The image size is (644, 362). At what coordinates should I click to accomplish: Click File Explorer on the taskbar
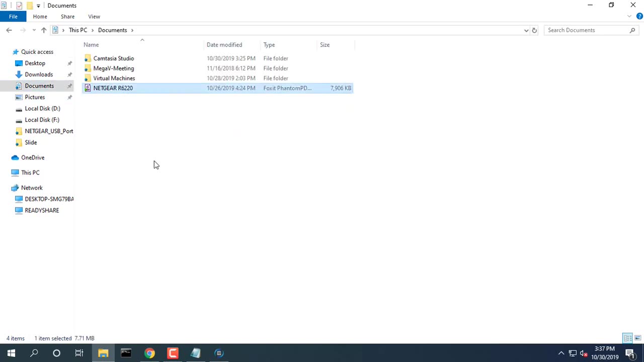pyautogui.click(x=103, y=353)
